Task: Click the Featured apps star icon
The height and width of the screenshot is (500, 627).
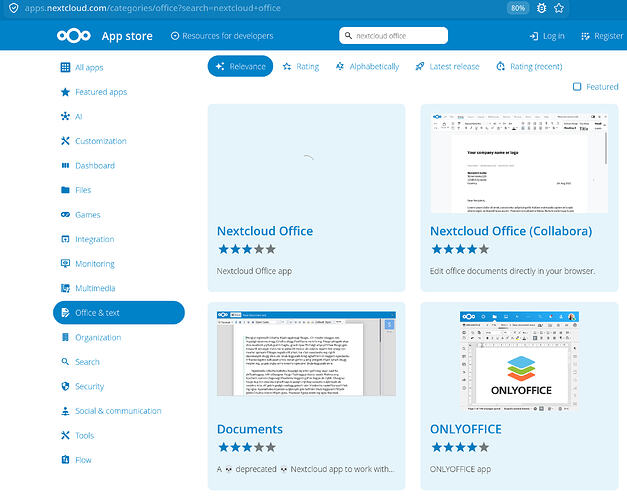Action: coord(65,92)
